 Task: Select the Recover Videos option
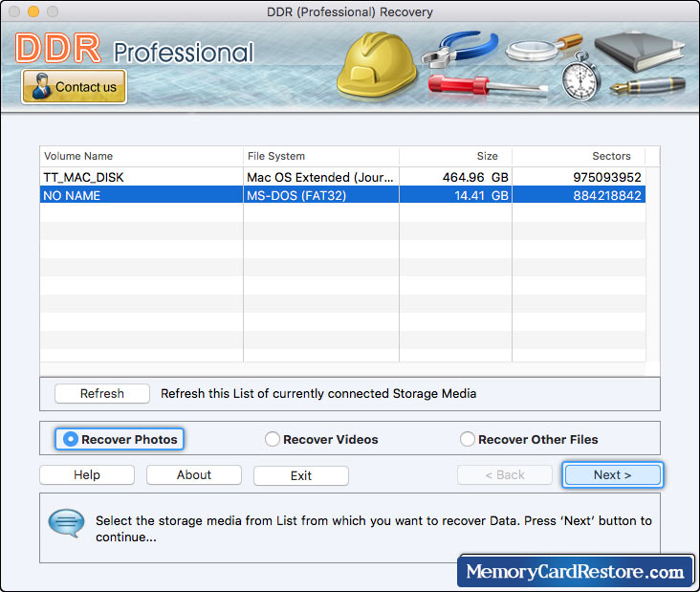coord(321,439)
